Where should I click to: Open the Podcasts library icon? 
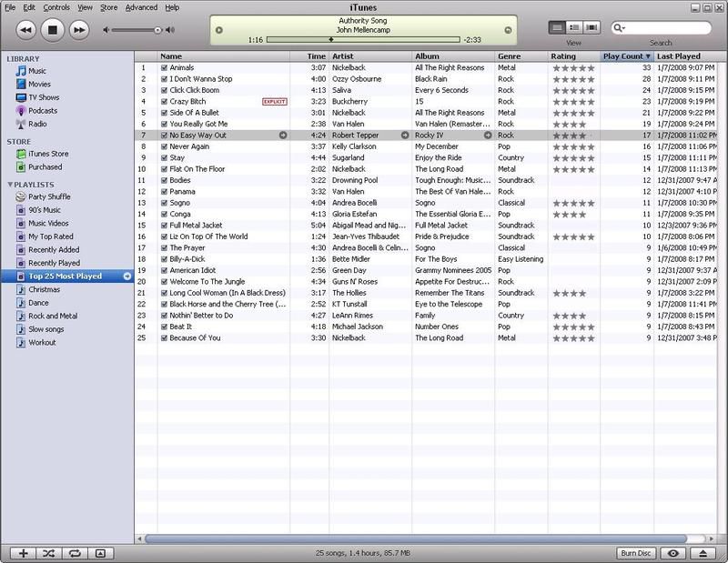[x=21, y=111]
